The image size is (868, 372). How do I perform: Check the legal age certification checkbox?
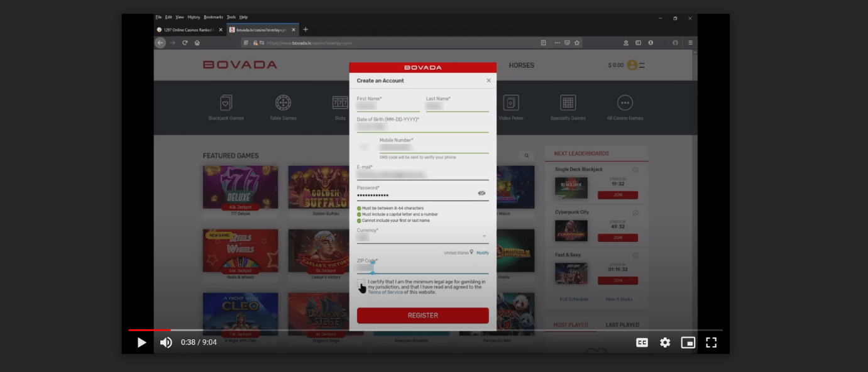361,283
